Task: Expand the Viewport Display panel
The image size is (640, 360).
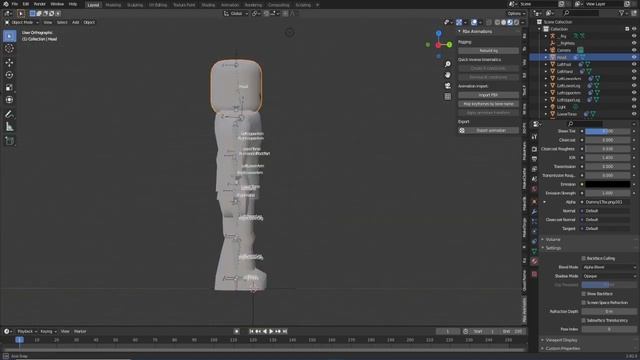Action: click(561, 340)
